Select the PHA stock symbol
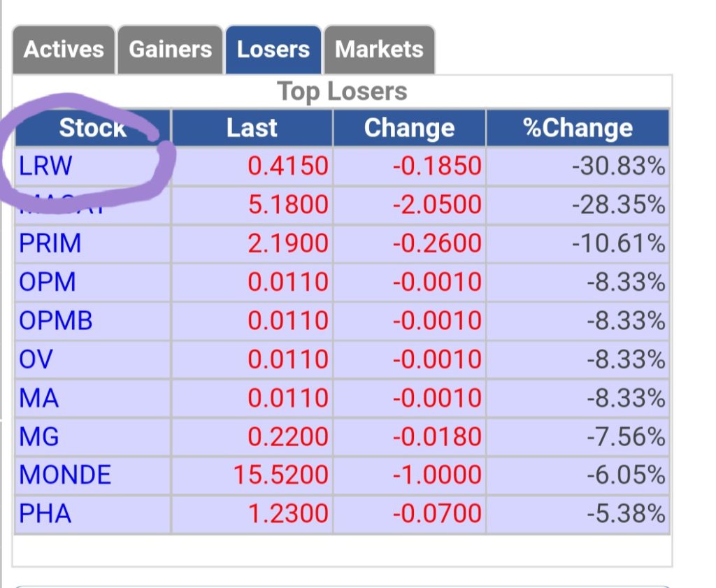 (45, 514)
